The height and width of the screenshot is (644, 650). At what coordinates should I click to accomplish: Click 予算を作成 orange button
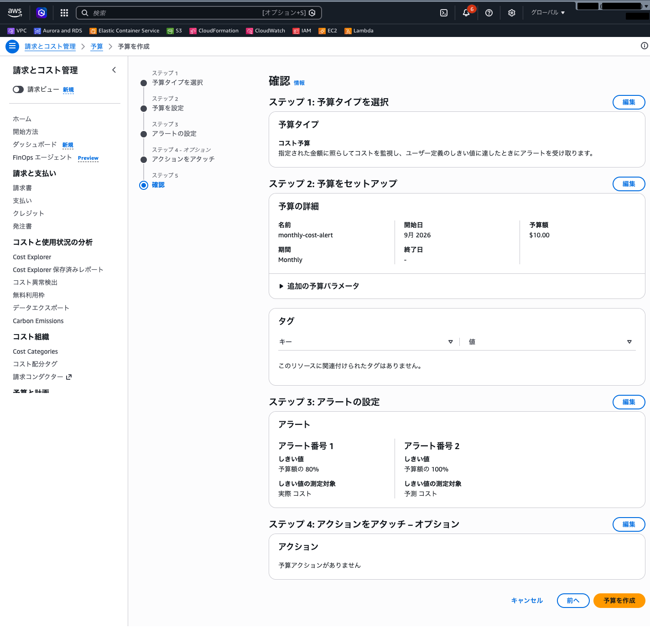pyautogui.click(x=619, y=601)
